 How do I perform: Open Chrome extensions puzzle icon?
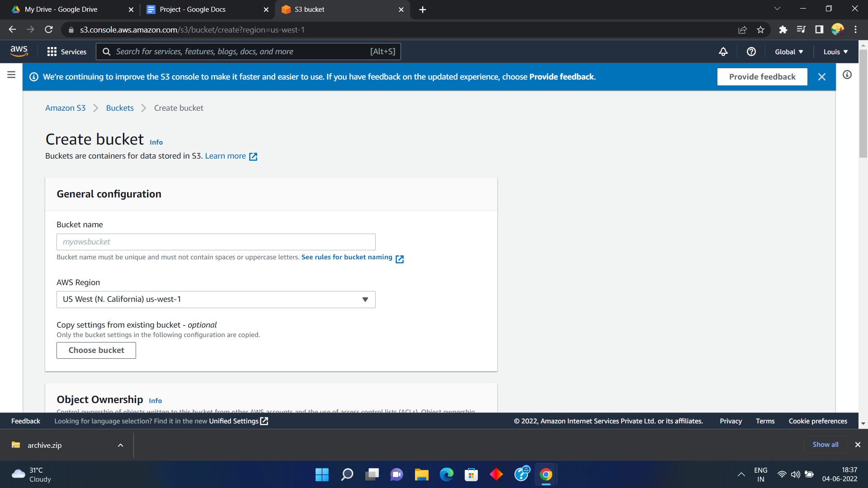coord(783,30)
